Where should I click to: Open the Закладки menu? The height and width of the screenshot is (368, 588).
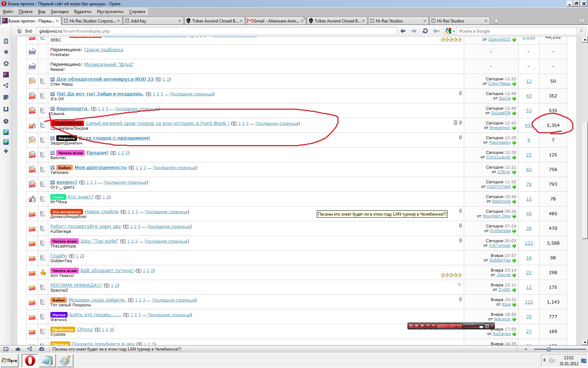pos(59,12)
